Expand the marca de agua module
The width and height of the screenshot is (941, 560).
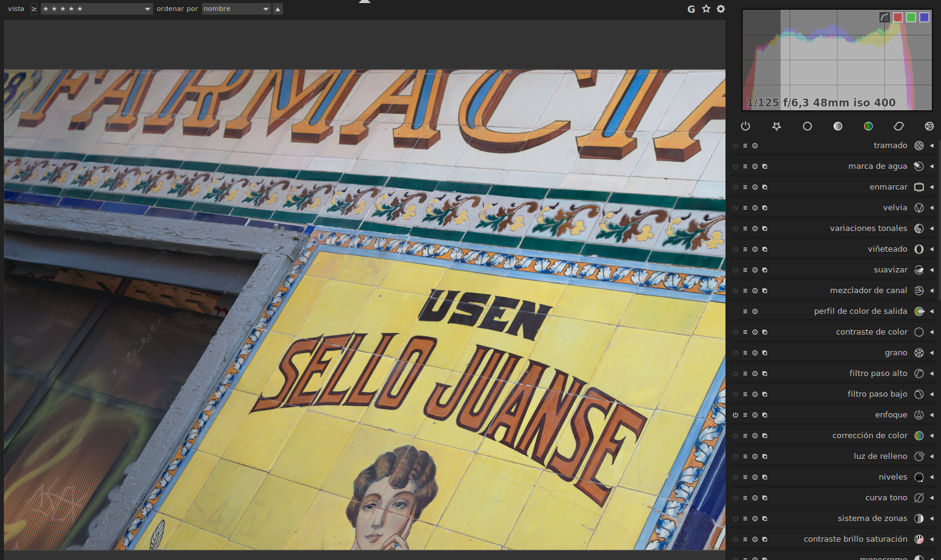(x=932, y=166)
